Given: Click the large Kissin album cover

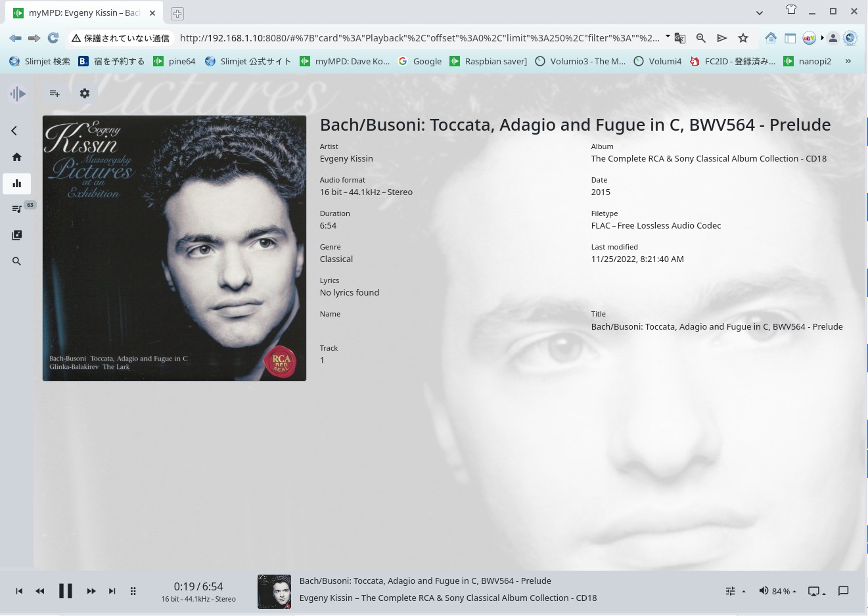Looking at the screenshot, I should click(174, 248).
